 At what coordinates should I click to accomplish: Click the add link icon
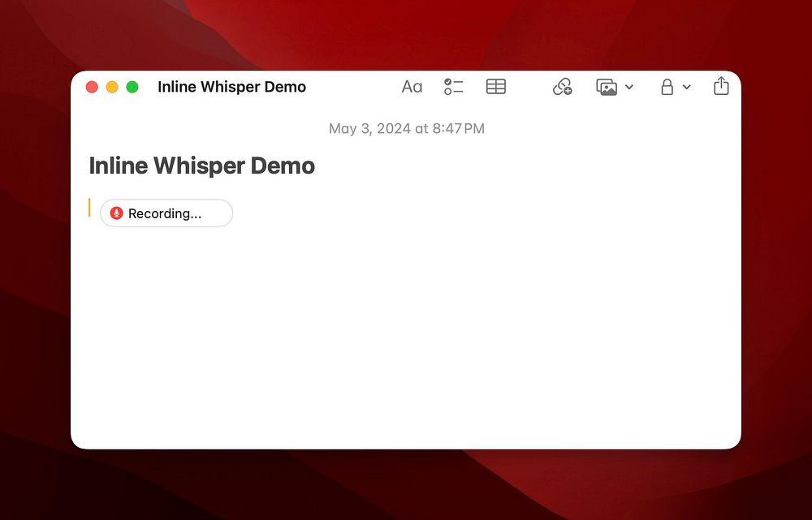(x=562, y=87)
